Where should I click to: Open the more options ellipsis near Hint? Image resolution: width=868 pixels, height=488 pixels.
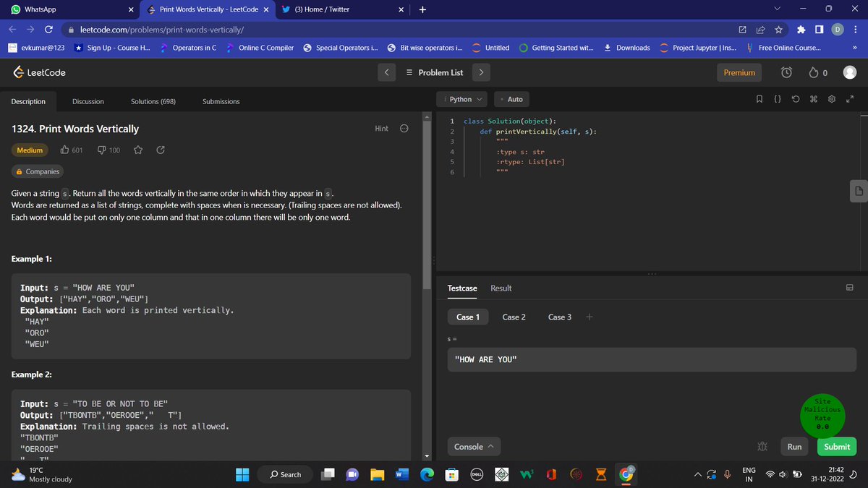coord(404,129)
